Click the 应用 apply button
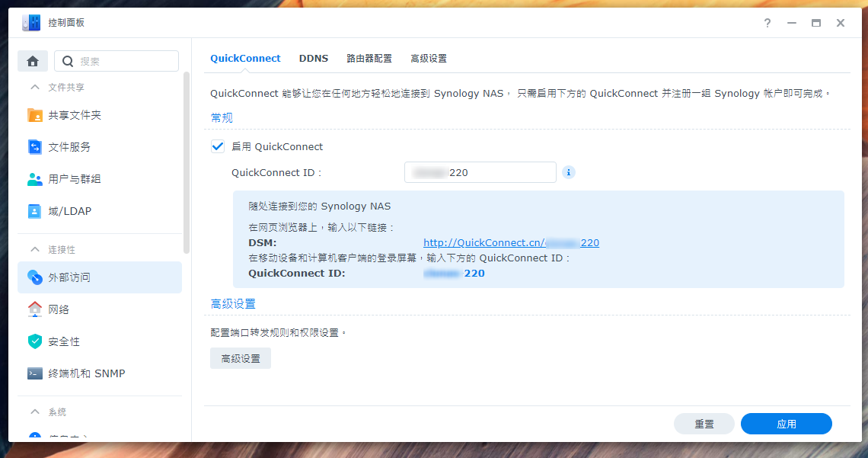The width and height of the screenshot is (868, 458). click(786, 424)
